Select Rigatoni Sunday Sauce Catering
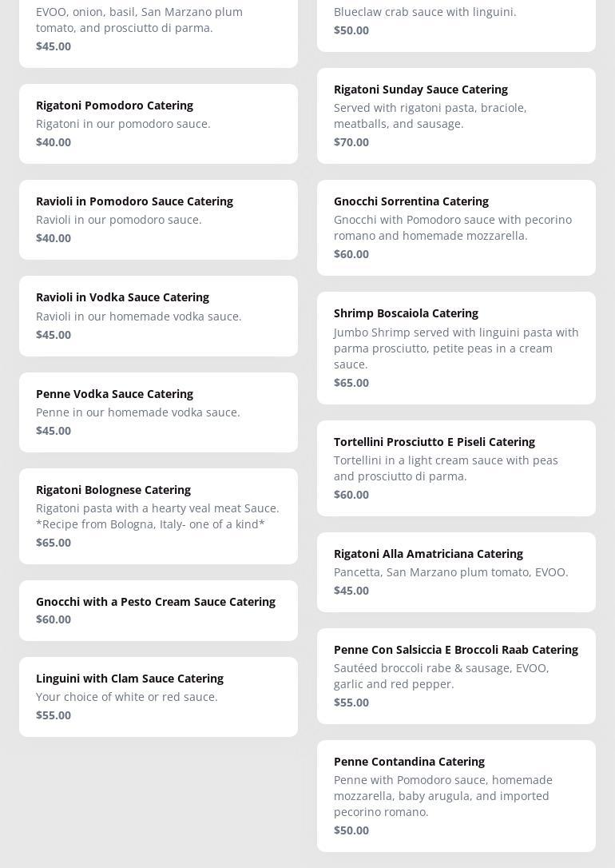 coord(456,116)
